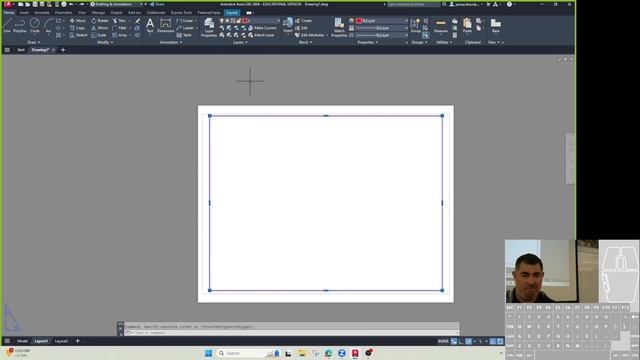Add a new layout with plus button
Screen dimensions: 640x360
coord(78,341)
